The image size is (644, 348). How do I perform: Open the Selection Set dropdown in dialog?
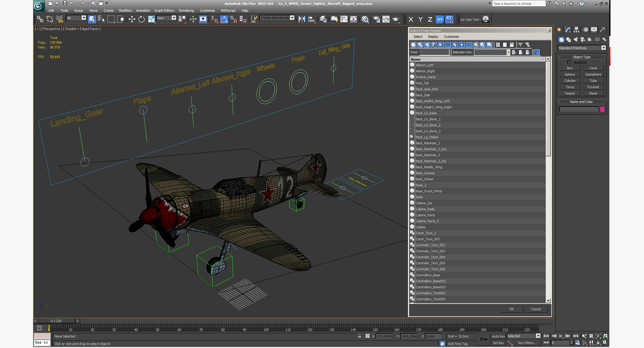(x=508, y=52)
